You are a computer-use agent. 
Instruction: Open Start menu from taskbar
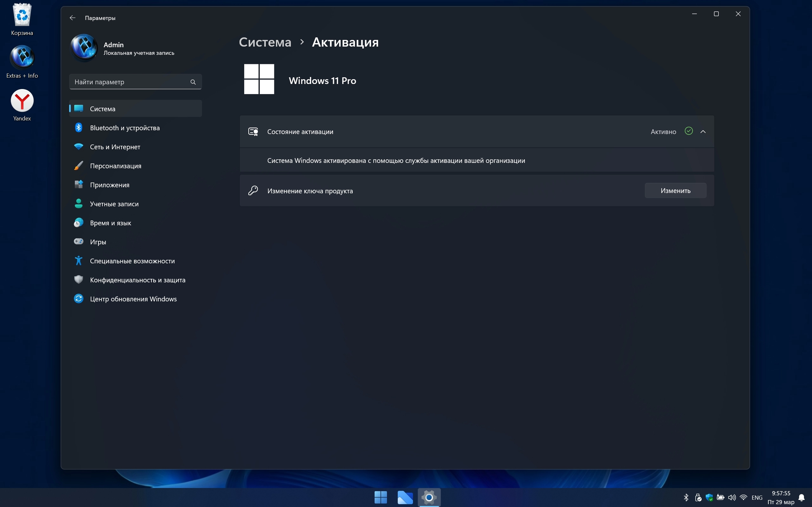pos(381,497)
